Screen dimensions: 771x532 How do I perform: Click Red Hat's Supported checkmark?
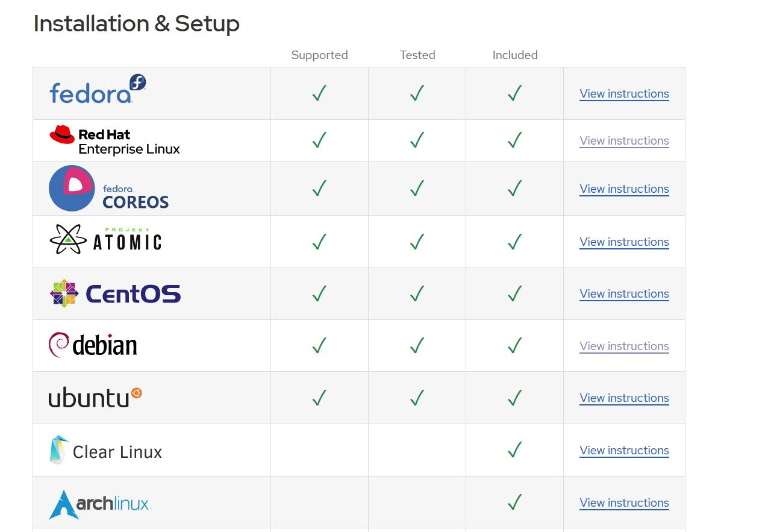point(319,140)
